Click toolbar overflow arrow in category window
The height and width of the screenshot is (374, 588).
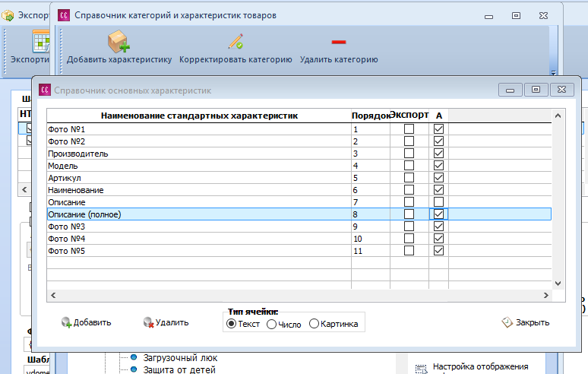[x=553, y=72]
